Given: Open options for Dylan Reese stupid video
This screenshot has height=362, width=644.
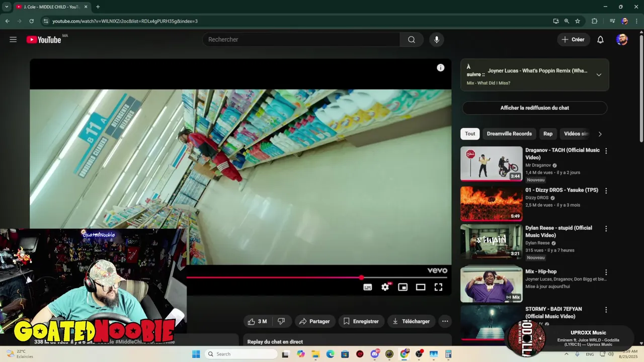Looking at the screenshot, I should pos(606,229).
